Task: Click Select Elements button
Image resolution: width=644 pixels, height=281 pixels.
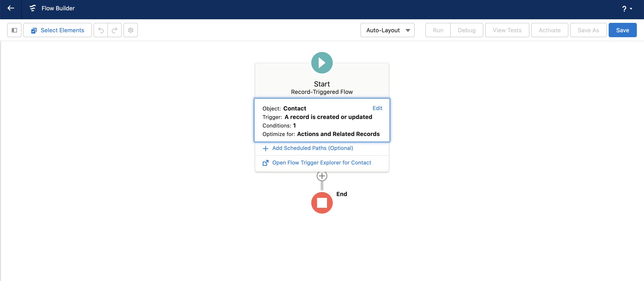Action: point(58,30)
